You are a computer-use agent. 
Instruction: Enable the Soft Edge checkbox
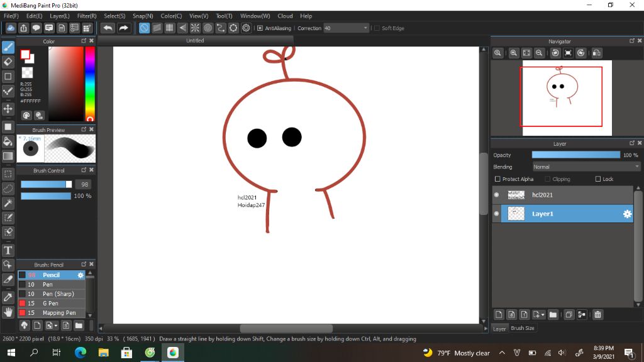tap(377, 28)
